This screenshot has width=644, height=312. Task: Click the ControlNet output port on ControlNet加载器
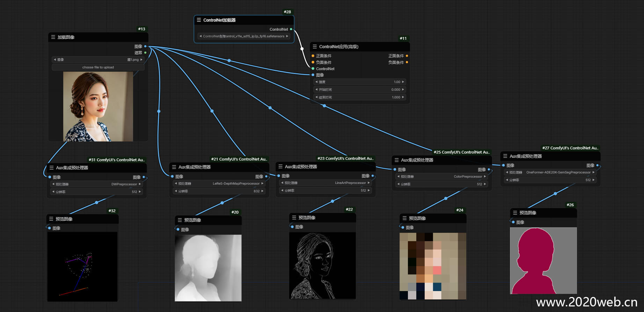click(x=291, y=29)
